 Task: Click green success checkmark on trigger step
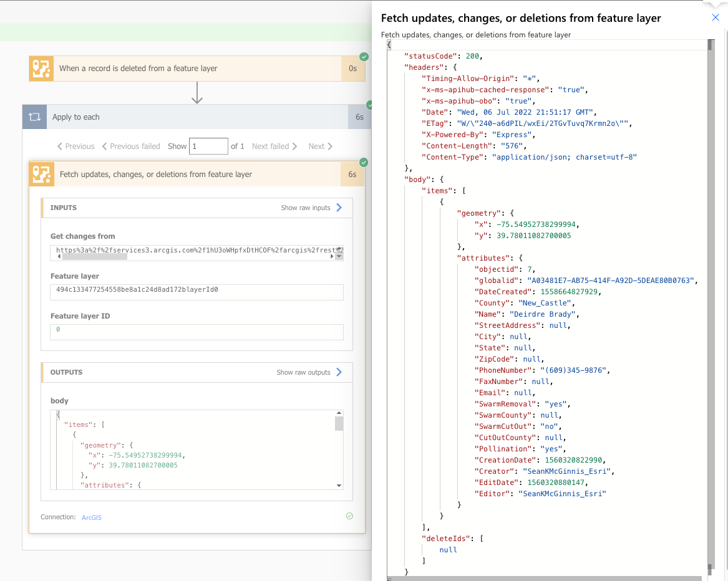coord(364,57)
